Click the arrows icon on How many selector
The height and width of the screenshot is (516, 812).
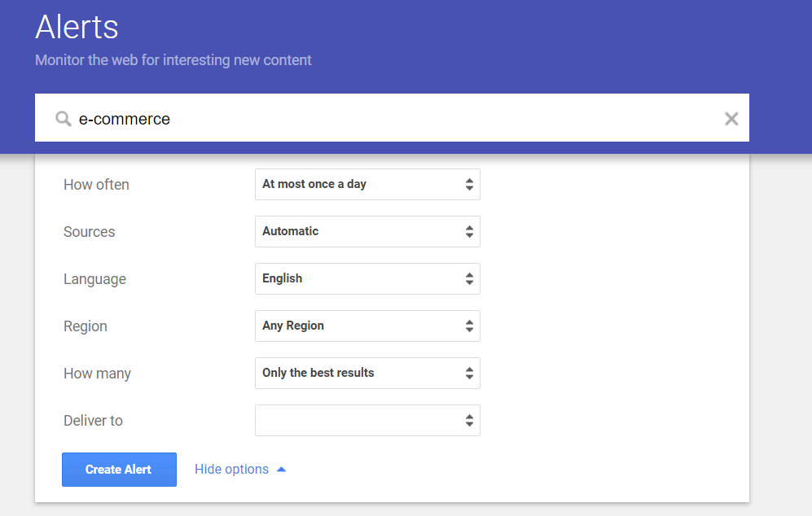(x=469, y=373)
